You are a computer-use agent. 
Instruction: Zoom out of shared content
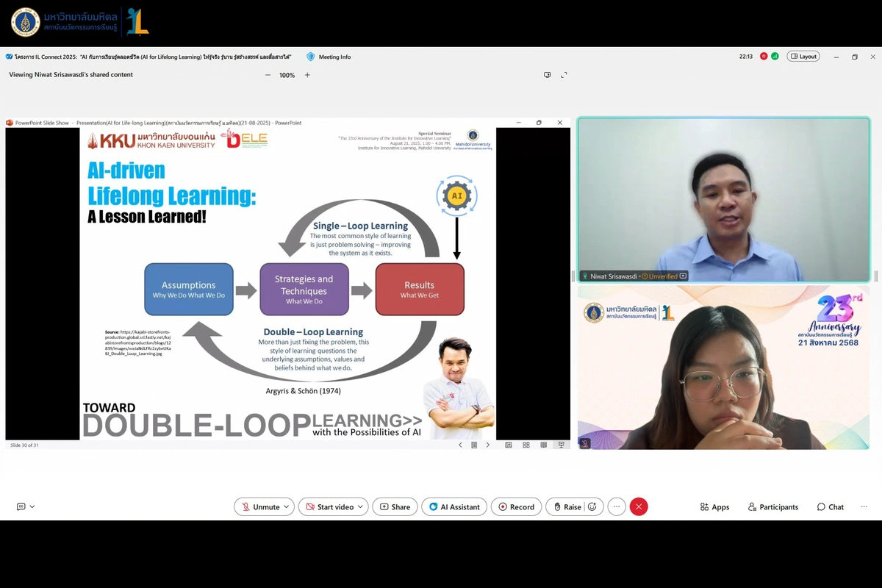(268, 75)
